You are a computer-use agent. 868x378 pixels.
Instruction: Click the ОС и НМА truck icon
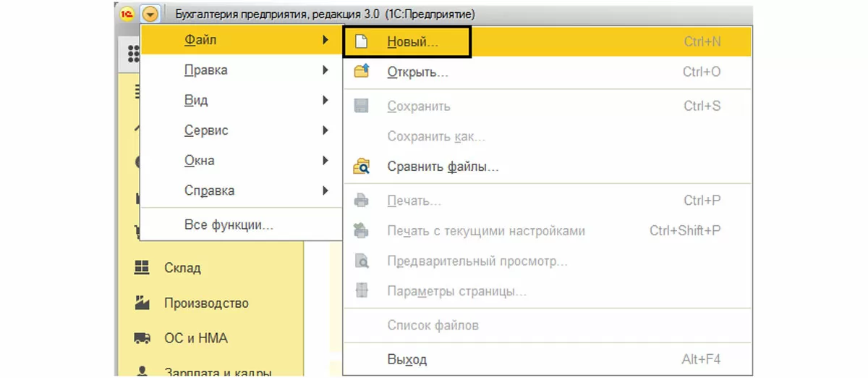[142, 338]
